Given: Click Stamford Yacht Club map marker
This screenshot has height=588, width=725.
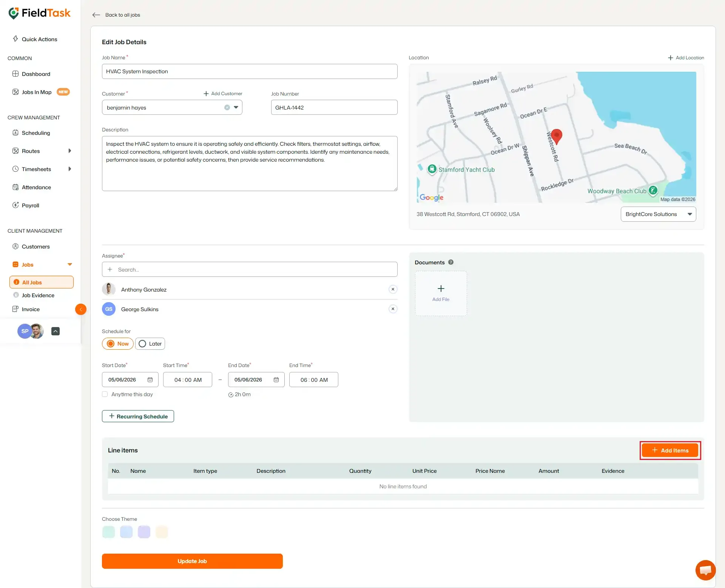Looking at the screenshot, I should [x=432, y=169].
